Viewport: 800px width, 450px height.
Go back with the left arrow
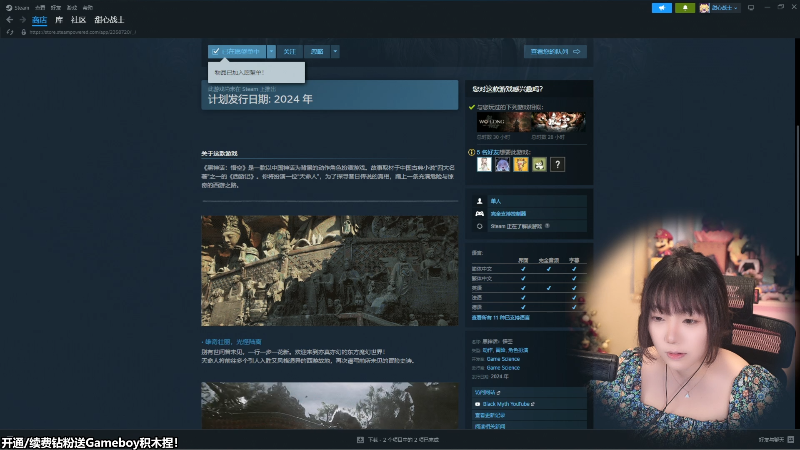click(x=10, y=20)
